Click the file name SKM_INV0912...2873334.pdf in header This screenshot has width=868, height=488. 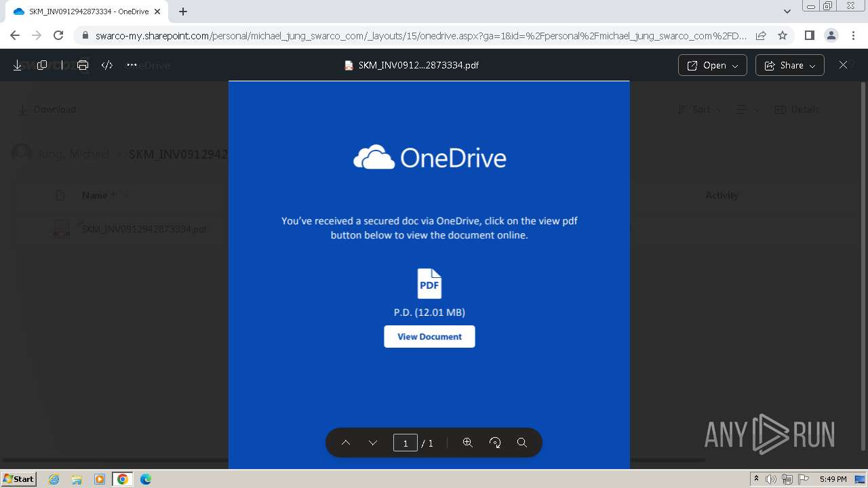418,65
